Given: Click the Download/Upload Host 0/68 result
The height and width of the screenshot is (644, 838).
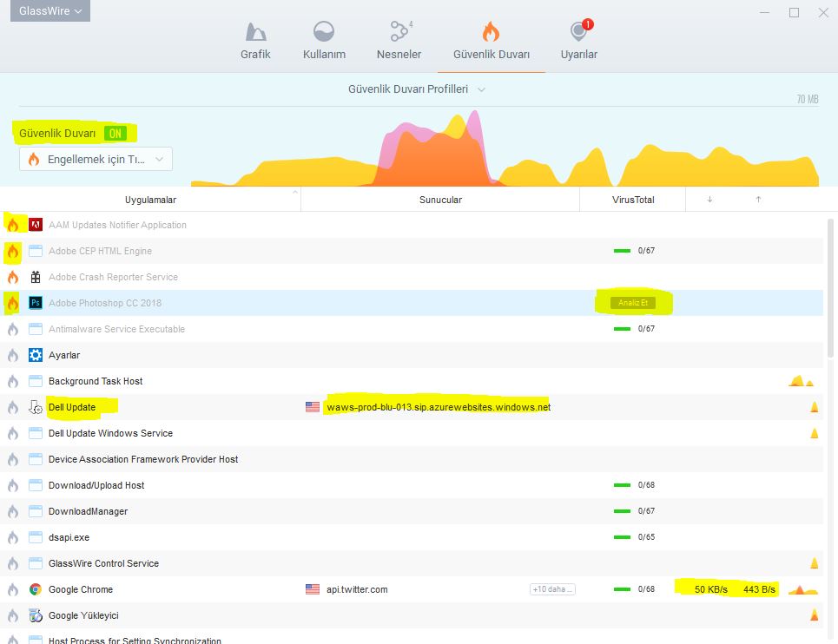Looking at the screenshot, I should (635, 485).
